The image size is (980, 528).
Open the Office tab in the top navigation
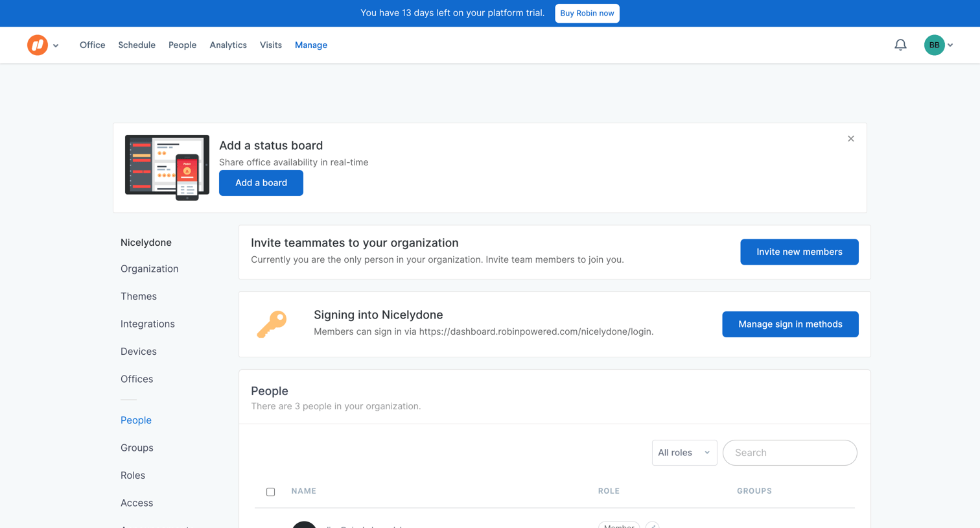[93, 45]
